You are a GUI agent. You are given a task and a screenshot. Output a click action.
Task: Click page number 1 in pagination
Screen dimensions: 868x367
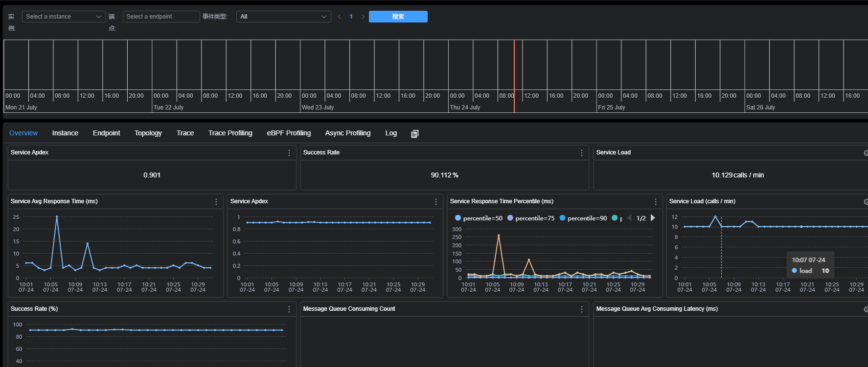pos(351,17)
